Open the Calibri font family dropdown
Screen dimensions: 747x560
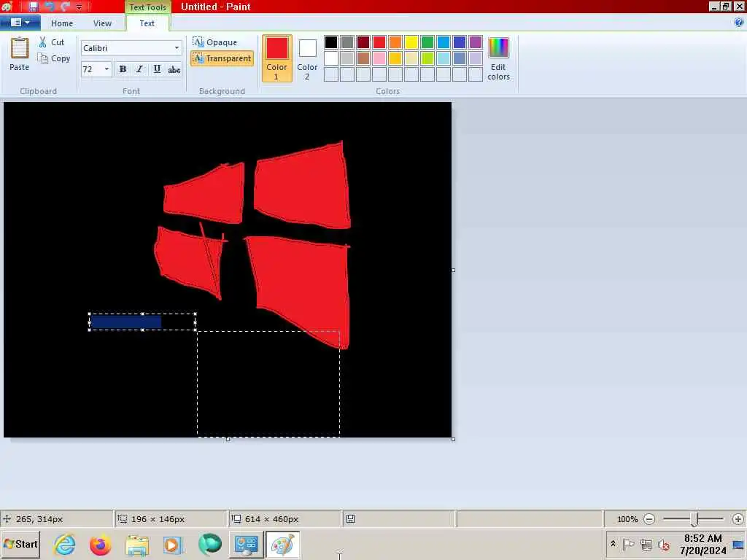pyautogui.click(x=177, y=48)
